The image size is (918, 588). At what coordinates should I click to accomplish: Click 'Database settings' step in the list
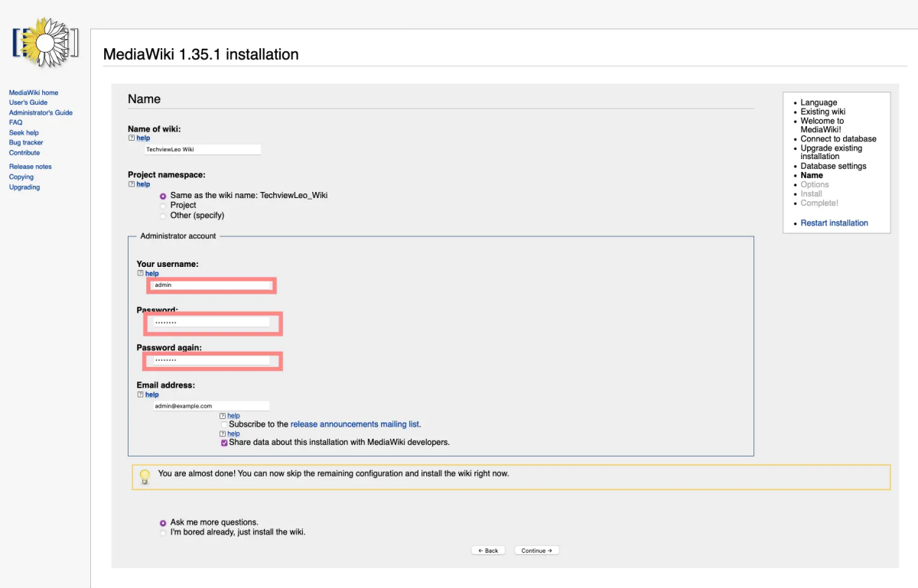834,166
